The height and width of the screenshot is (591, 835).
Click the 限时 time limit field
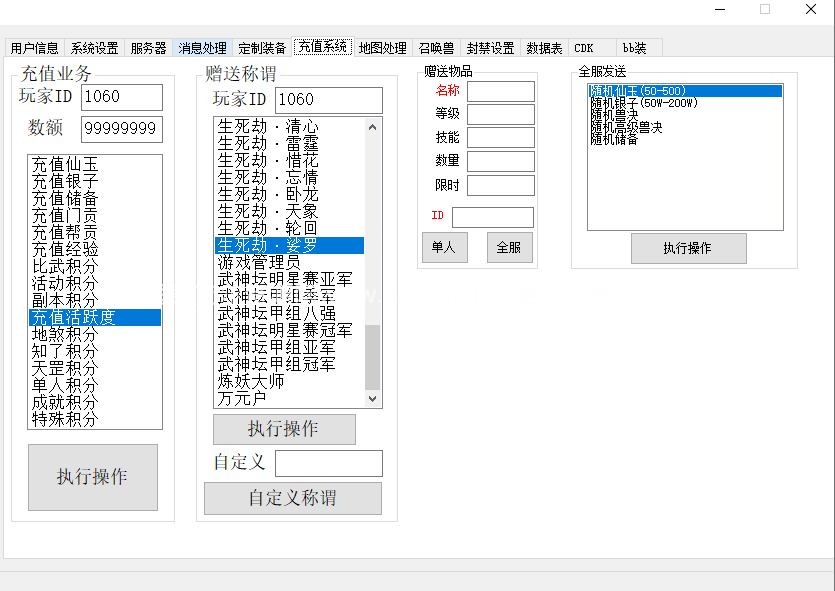point(500,185)
